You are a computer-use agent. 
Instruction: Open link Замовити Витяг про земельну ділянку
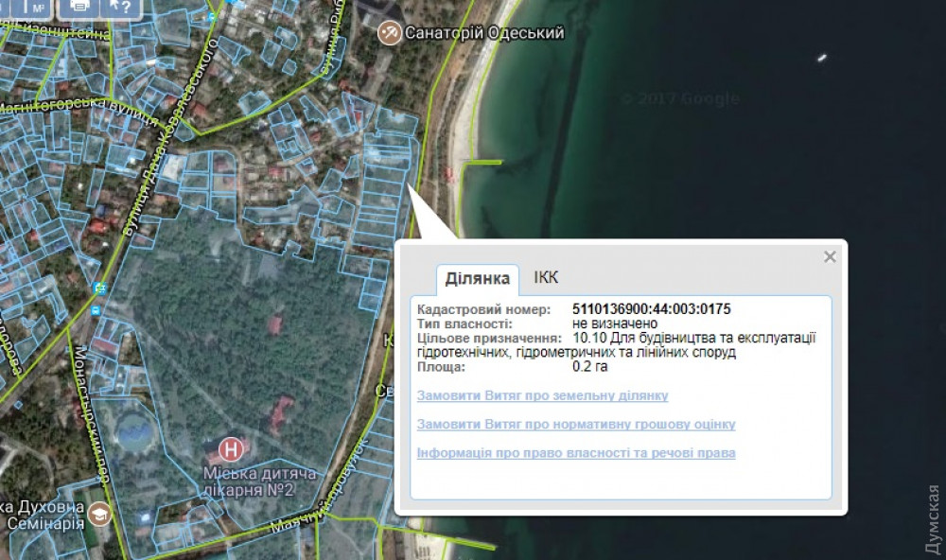pyautogui.click(x=542, y=395)
